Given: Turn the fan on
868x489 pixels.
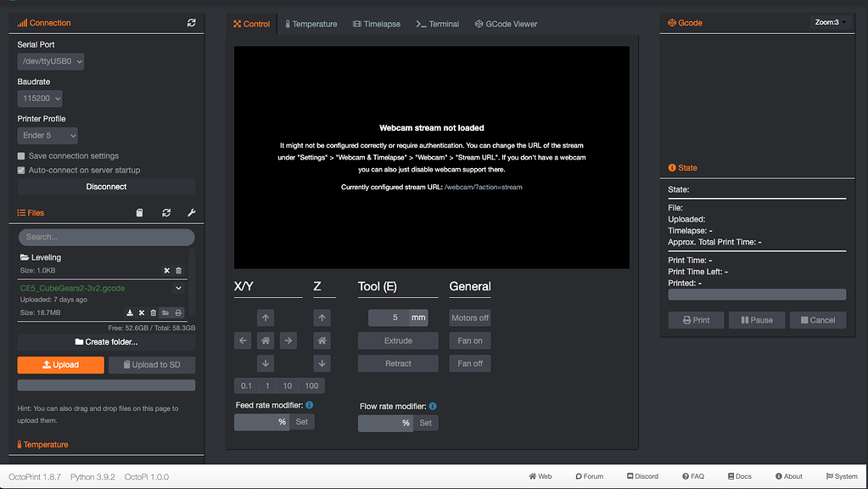Looking at the screenshot, I should pyautogui.click(x=469, y=340).
